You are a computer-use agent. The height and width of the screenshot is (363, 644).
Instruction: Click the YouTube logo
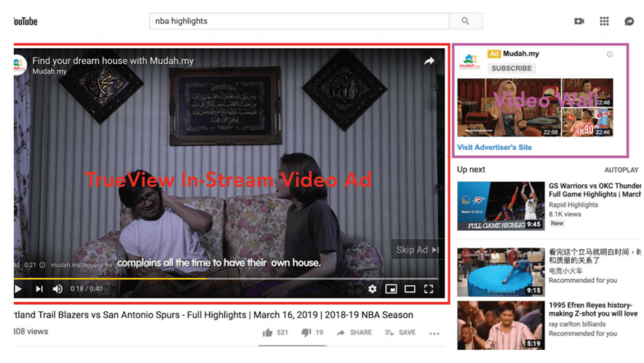[25, 21]
